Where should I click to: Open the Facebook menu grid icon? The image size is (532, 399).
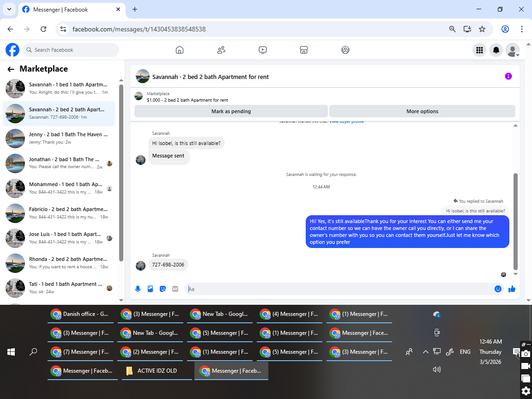(479, 50)
